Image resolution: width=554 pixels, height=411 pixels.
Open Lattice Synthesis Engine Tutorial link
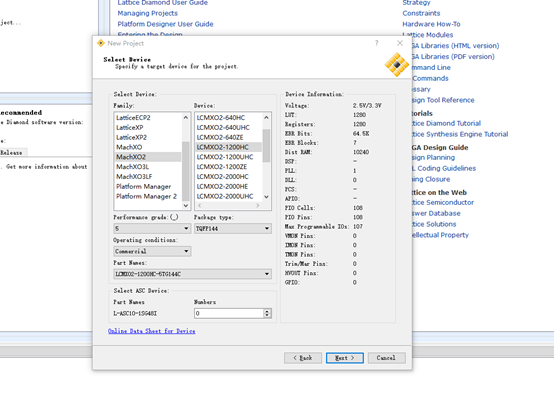pos(460,134)
